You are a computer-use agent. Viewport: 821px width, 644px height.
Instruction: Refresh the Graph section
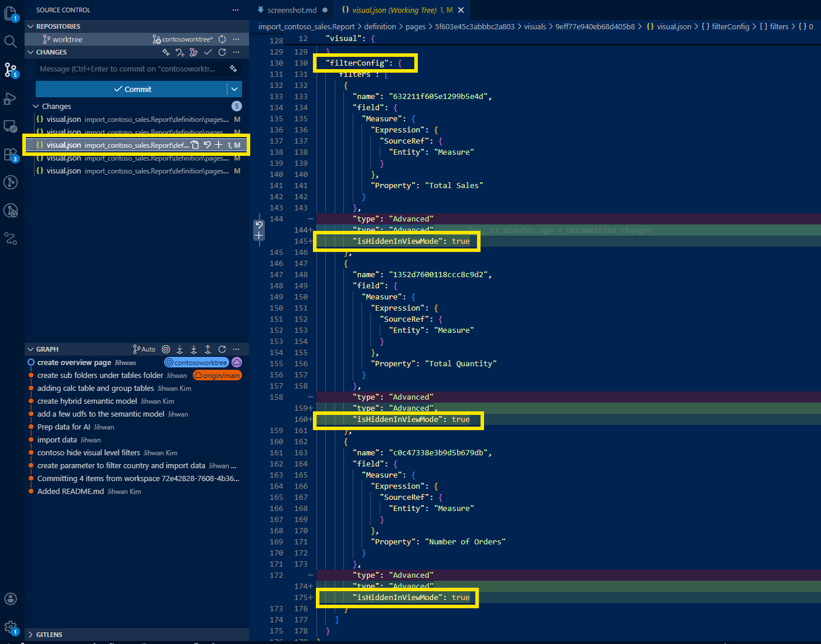(x=222, y=349)
